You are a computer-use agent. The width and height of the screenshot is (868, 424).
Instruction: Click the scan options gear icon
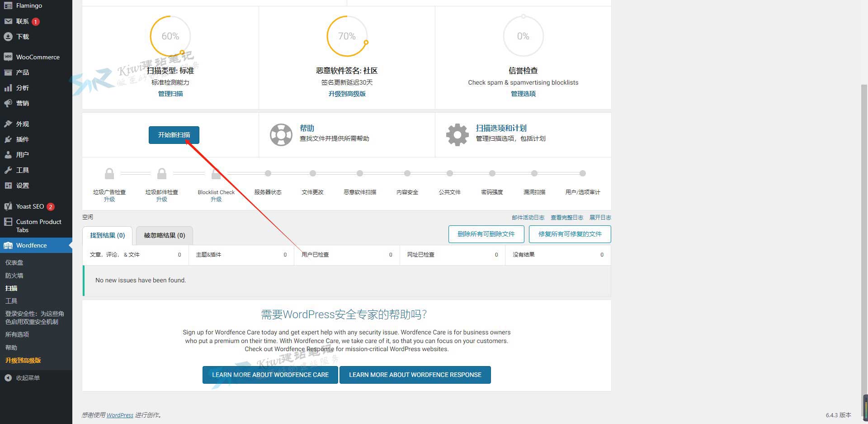(x=458, y=135)
